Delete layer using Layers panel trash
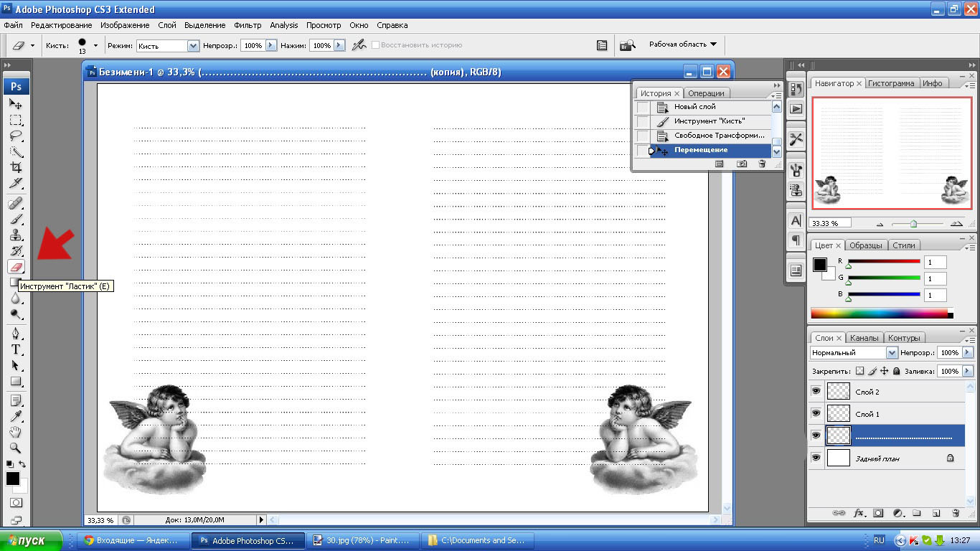Screen dimensions: 980x551 (x=955, y=513)
